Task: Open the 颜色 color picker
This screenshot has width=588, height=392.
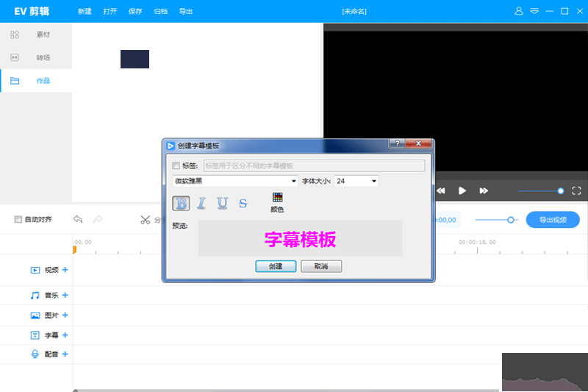Action: [278, 202]
